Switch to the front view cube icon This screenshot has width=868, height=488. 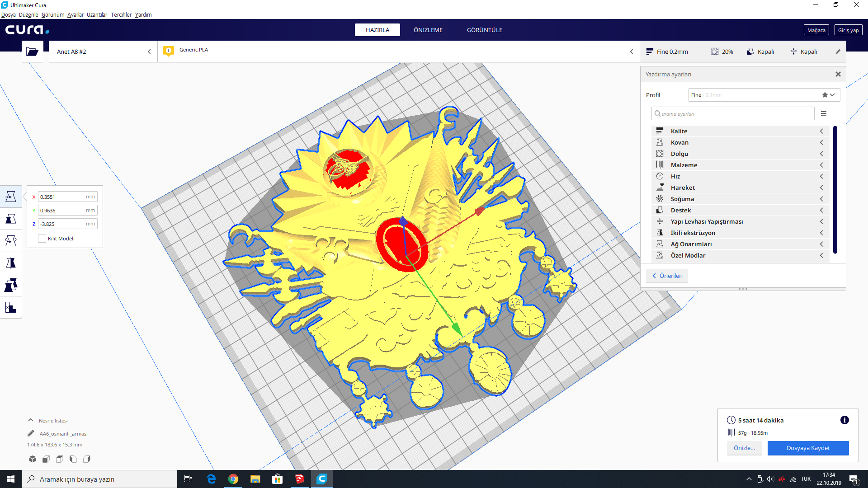click(x=46, y=459)
